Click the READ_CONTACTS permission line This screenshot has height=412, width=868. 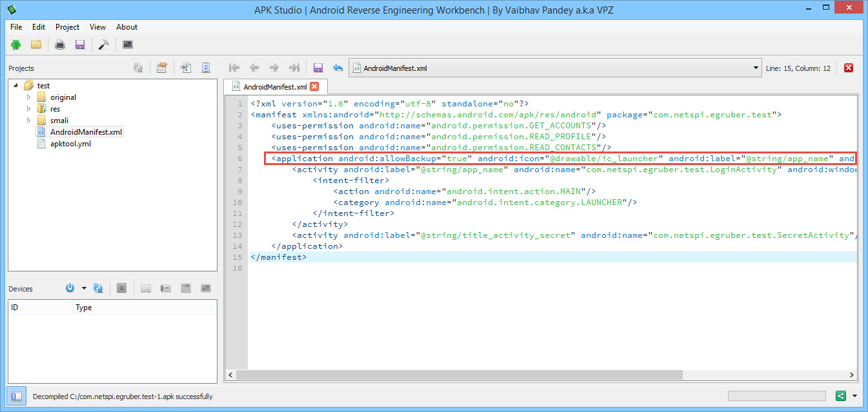441,147
